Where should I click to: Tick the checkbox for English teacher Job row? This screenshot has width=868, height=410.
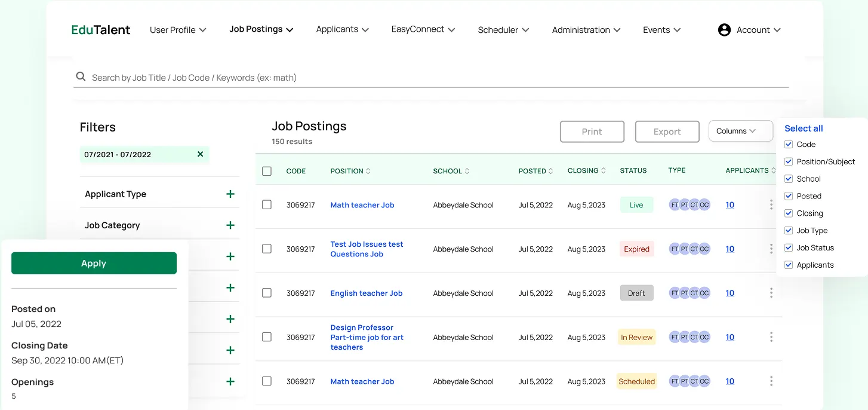tap(267, 293)
